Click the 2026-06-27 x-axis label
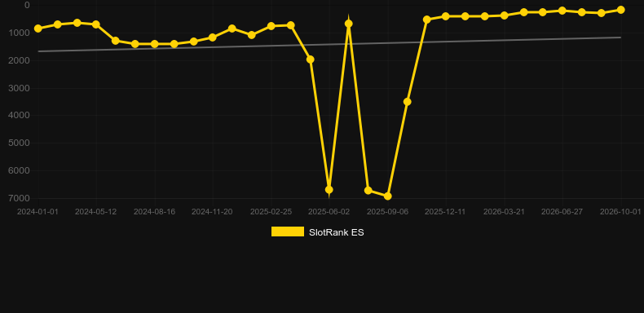 [562, 212]
